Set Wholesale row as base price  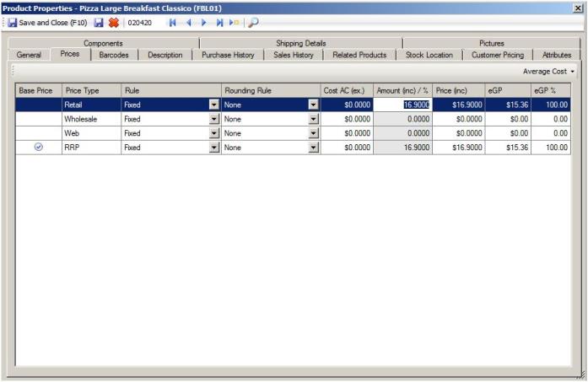click(x=39, y=119)
